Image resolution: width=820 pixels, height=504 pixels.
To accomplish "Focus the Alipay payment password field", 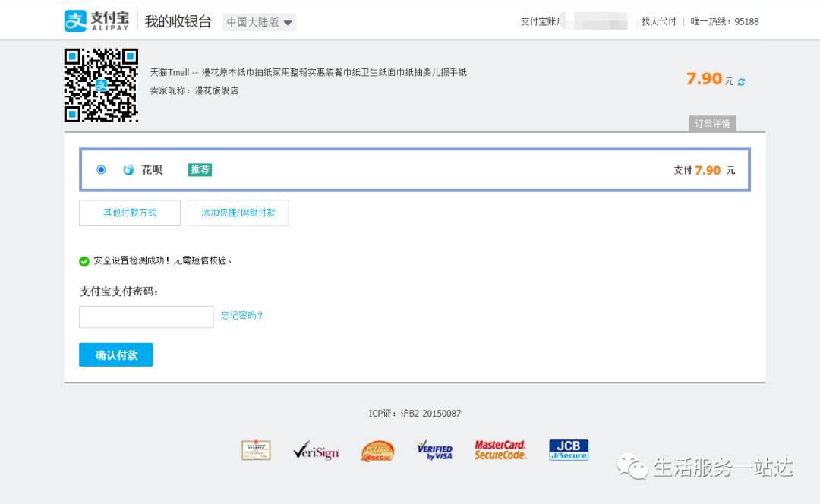I will click(147, 317).
